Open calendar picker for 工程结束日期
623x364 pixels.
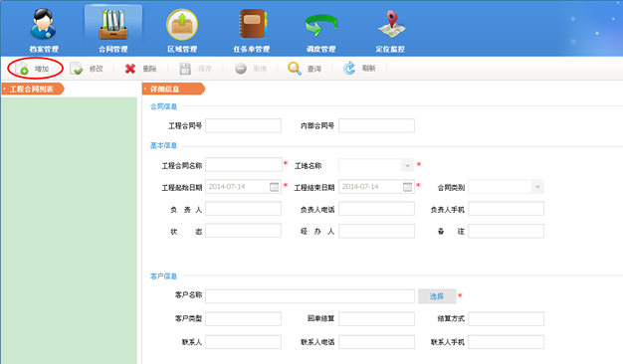(x=408, y=187)
